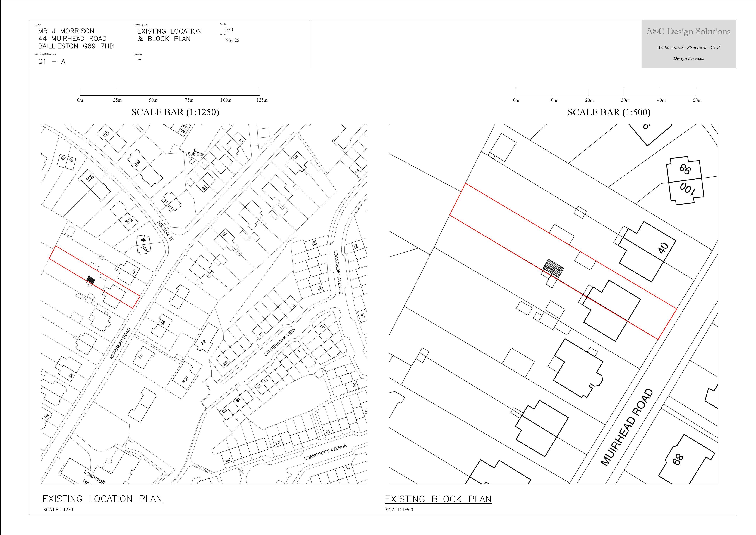Select the 100m scale bar label
Screen dimensions: 756x535
(226, 100)
